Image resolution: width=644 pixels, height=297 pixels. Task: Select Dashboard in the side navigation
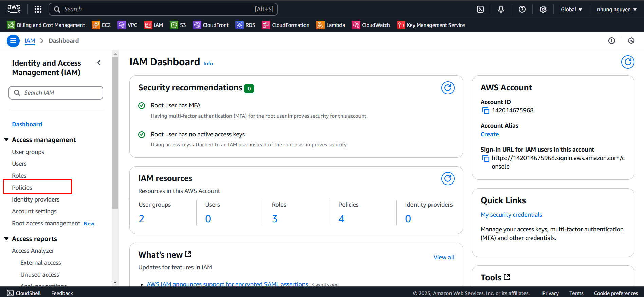[x=27, y=124]
